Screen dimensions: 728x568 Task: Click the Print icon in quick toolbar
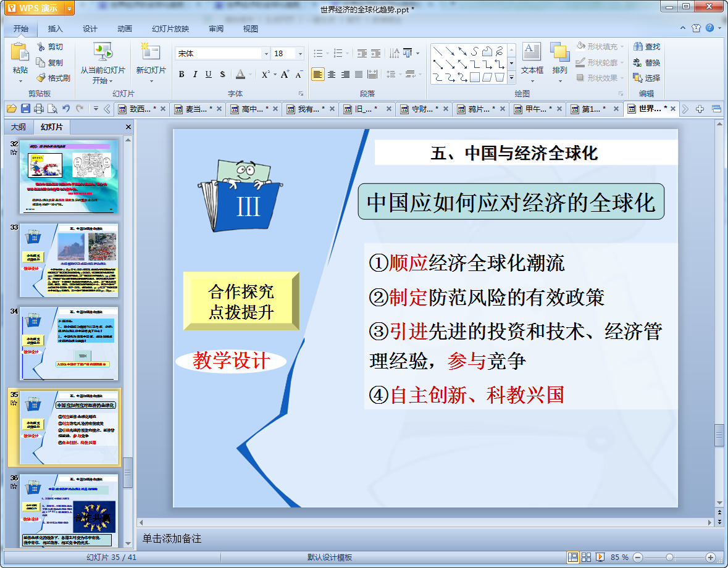(39, 109)
